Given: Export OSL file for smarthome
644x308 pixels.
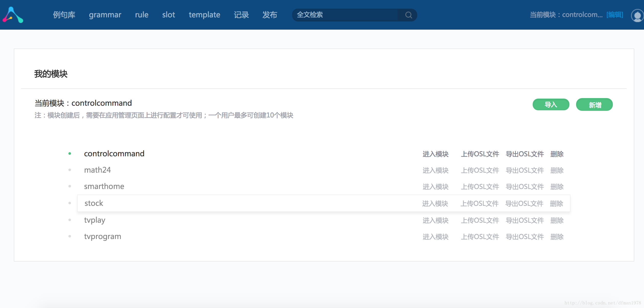Looking at the screenshot, I should click(524, 187).
